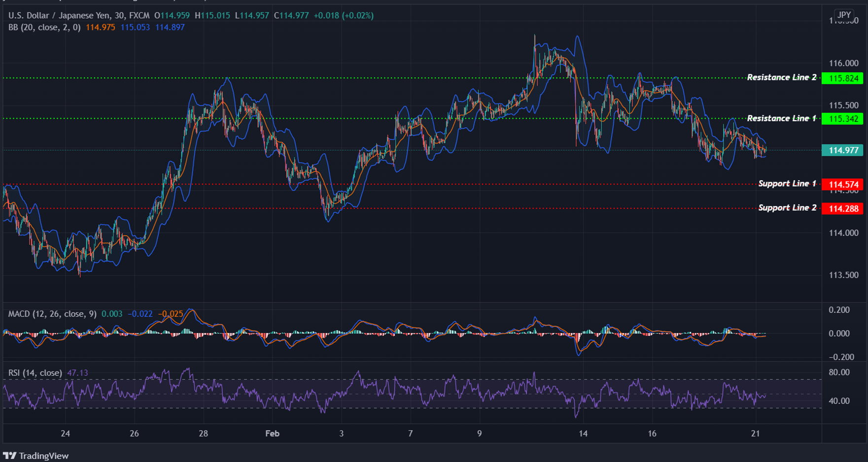Click the open price O114.959
Viewport: 868px width, 462px height.
click(172, 15)
